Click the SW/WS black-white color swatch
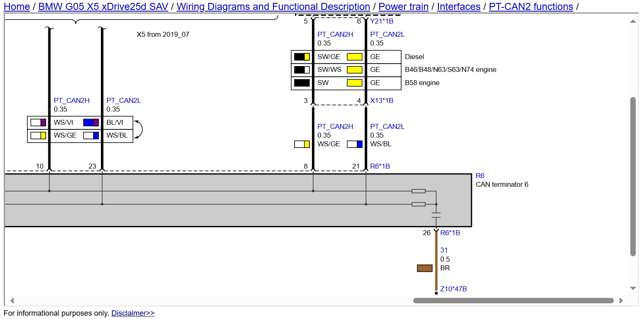 point(302,69)
